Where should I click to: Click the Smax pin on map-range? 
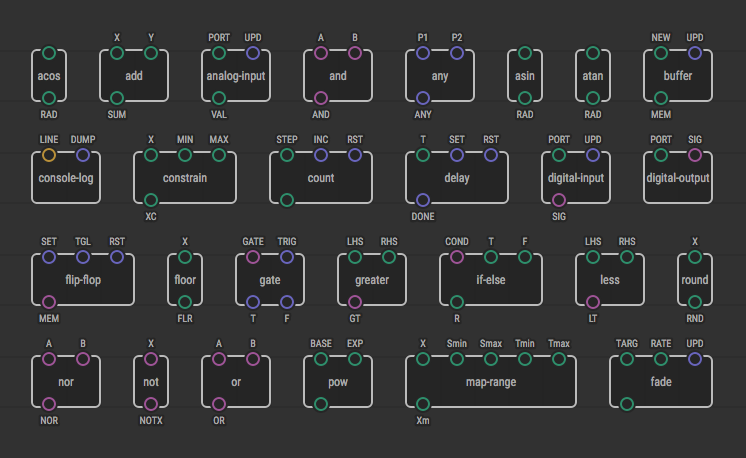click(491, 359)
